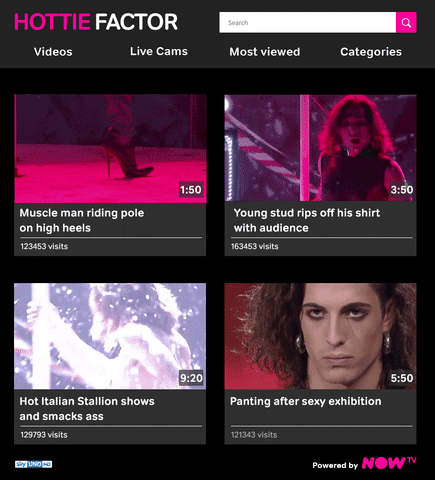Click inside the Search text field
This screenshot has width=435, height=480.
pyautogui.click(x=307, y=22)
